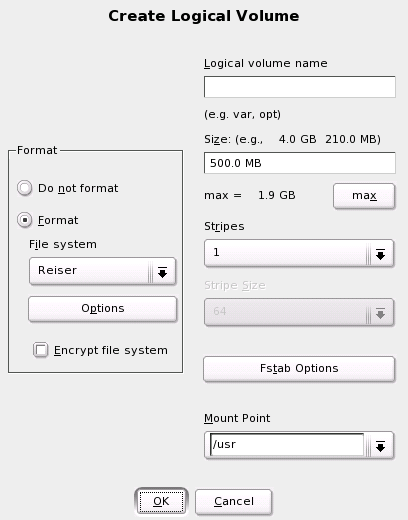Click the 'max = 1.9 GB' text
Viewport: 408px width, 520px height.
tap(250, 195)
